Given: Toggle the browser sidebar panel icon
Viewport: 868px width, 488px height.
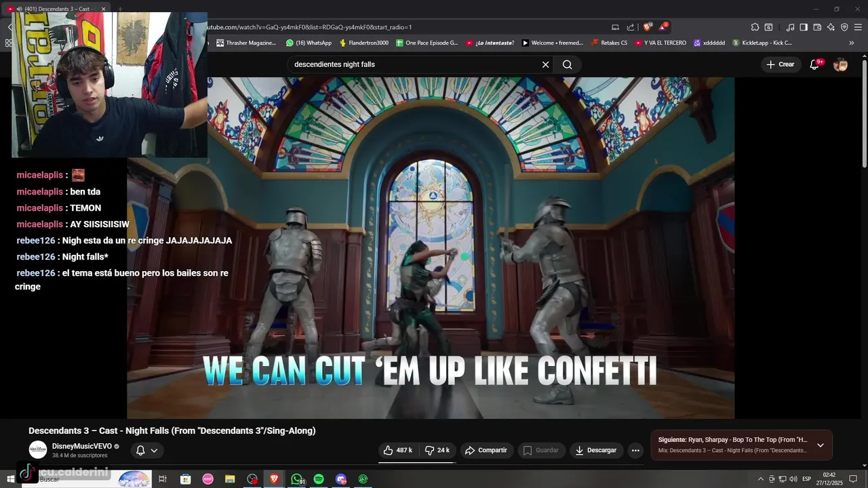Looking at the screenshot, I should point(804,27).
